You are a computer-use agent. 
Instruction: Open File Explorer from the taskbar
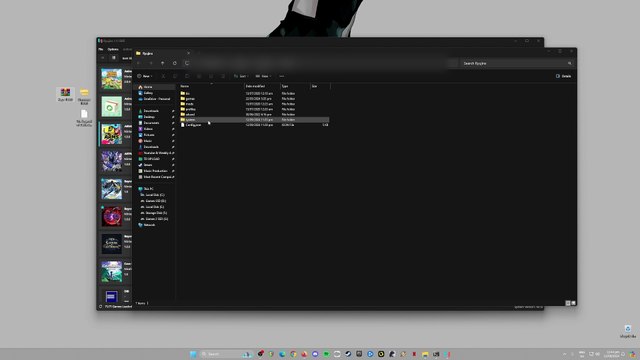pos(425,354)
